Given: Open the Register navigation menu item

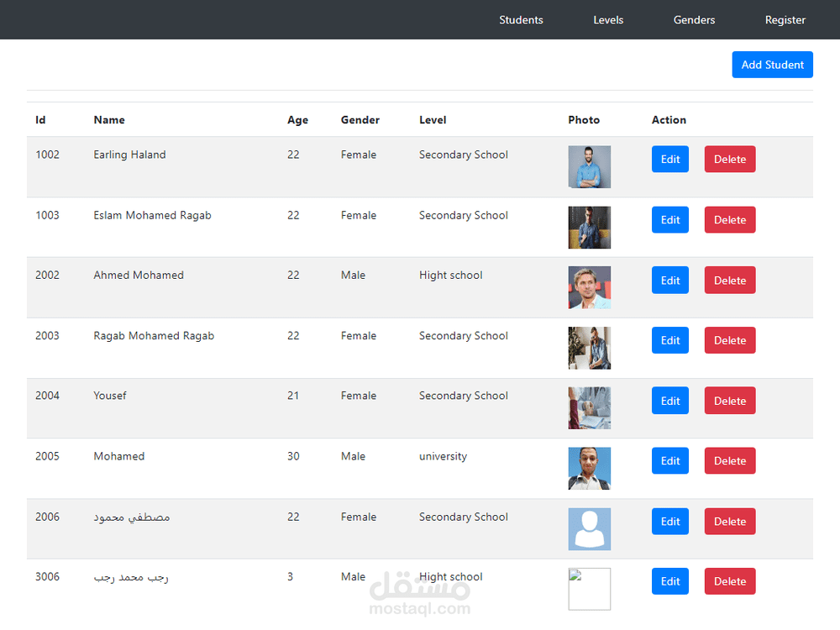Looking at the screenshot, I should point(785,19).
